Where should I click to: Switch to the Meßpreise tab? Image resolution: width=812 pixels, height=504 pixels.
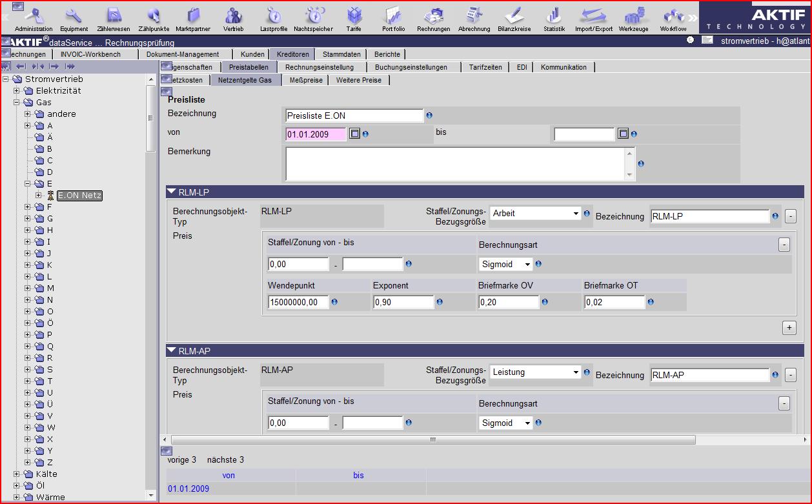(x=306, y=80)
